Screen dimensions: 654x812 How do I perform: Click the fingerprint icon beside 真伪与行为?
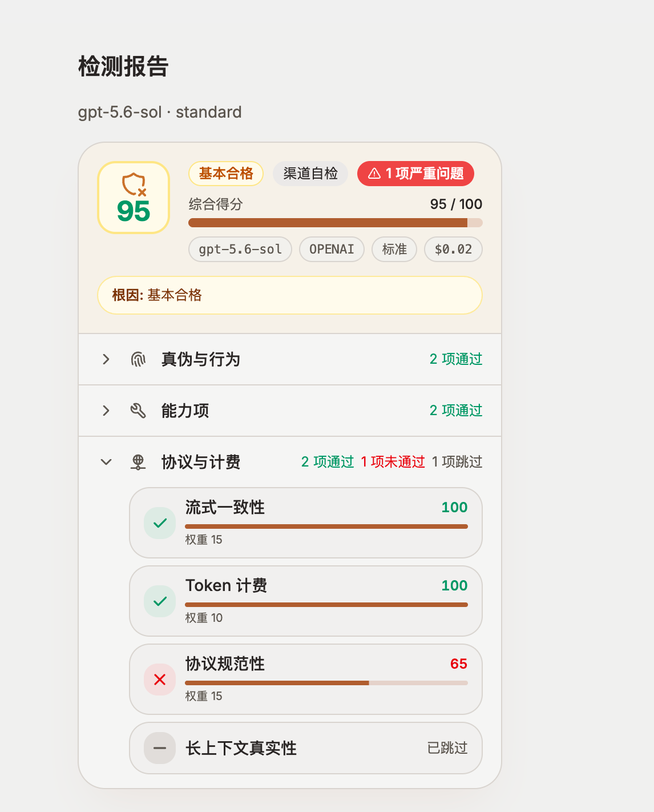click(x=138, y=359)
